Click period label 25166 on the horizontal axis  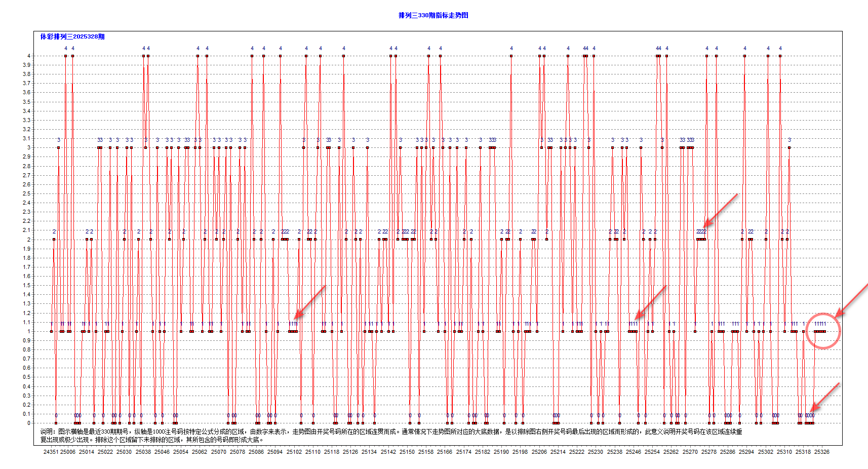coord(444,452)
